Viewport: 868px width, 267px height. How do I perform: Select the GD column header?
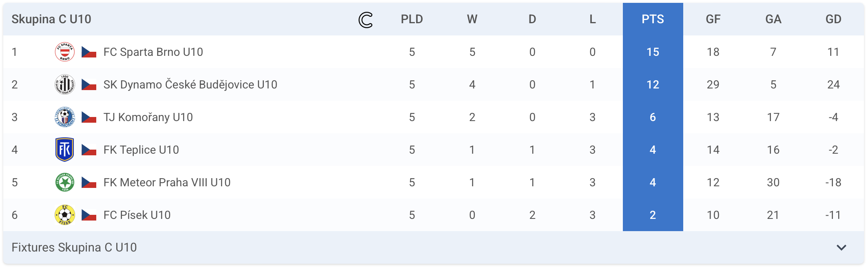coord(833,19)
